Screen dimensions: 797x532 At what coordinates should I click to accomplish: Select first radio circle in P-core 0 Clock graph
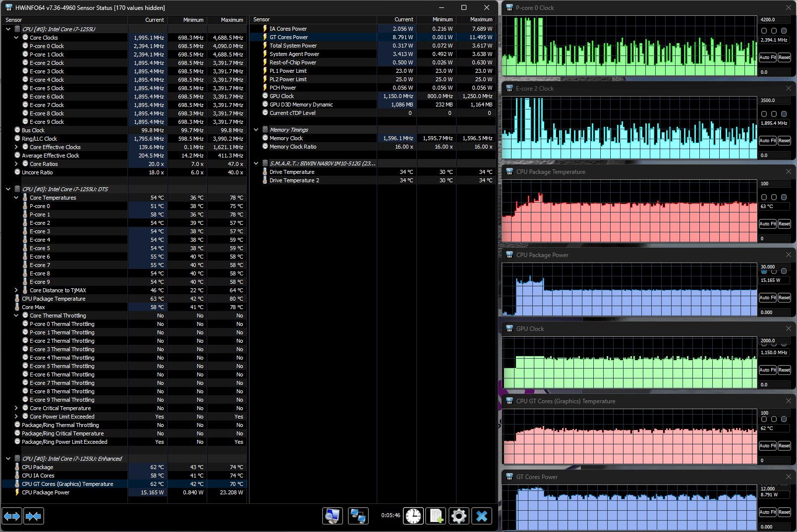(x=764, y=31)
